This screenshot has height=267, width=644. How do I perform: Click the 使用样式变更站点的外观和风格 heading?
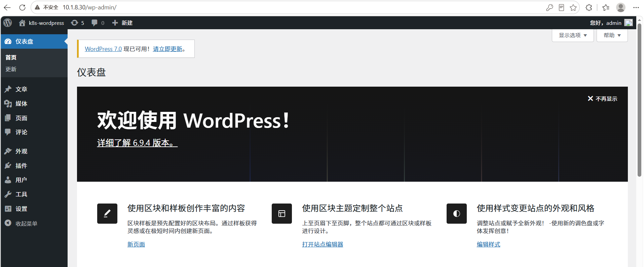pyautogui.click(x=535, y=208)
